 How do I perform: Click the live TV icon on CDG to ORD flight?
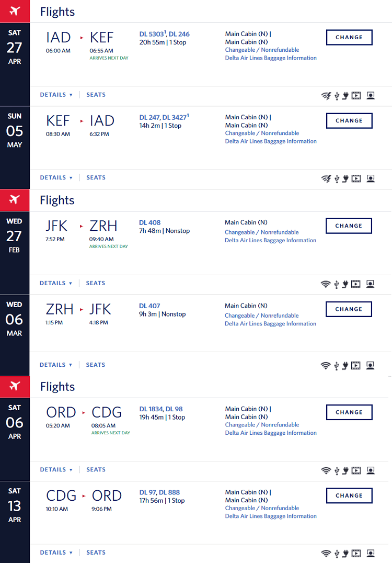(371, 553)
